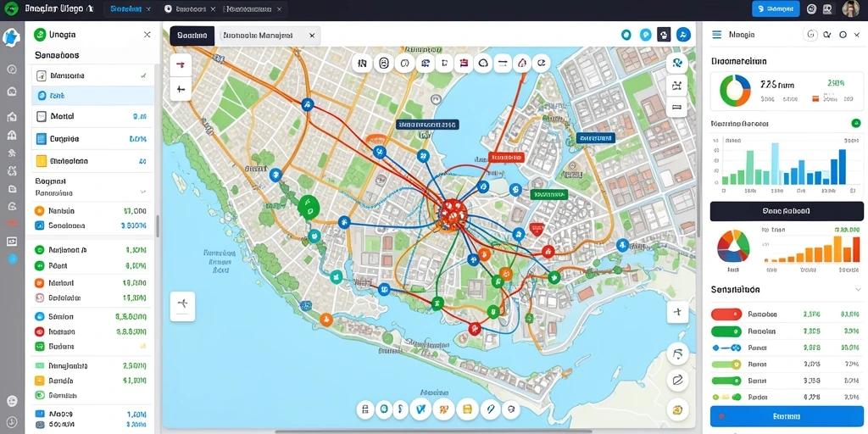Expand the Sensrtaioda section chevron
This screenshot has height=434, width=868.
point(858,290)
